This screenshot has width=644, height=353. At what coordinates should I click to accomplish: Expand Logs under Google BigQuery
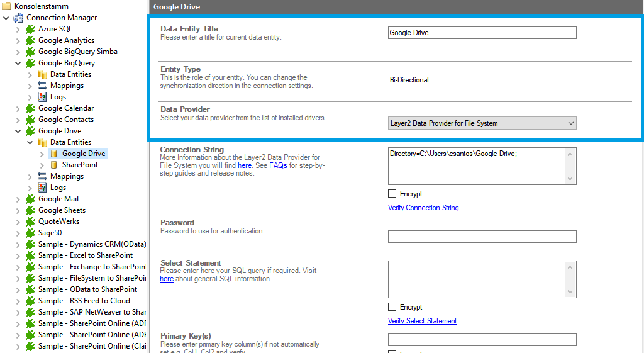(x=30, y=97)
